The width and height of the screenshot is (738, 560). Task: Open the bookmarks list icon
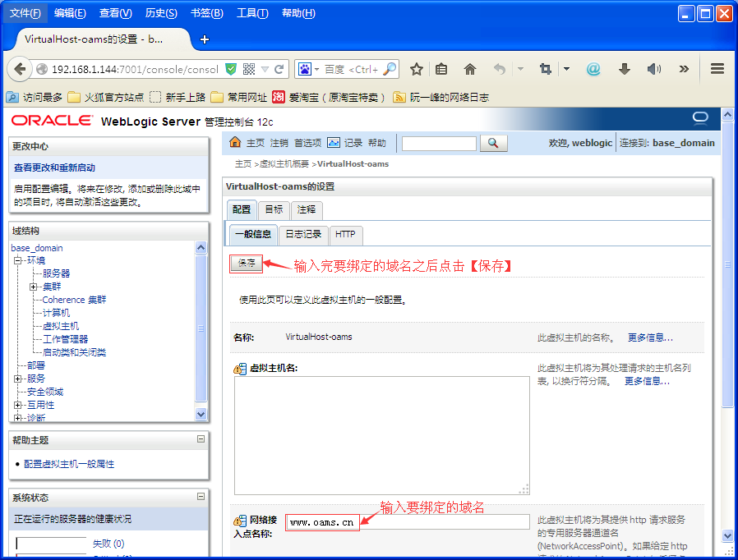(x=441, y=70)
